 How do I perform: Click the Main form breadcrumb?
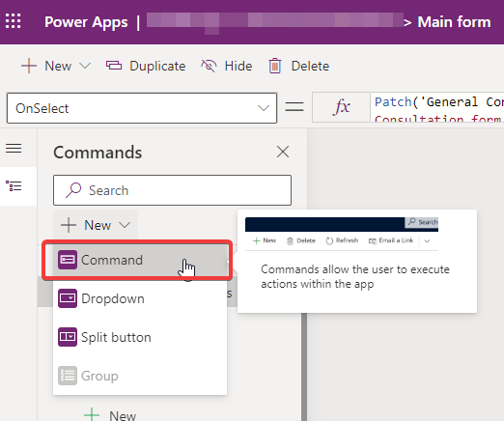pos(454,22)
